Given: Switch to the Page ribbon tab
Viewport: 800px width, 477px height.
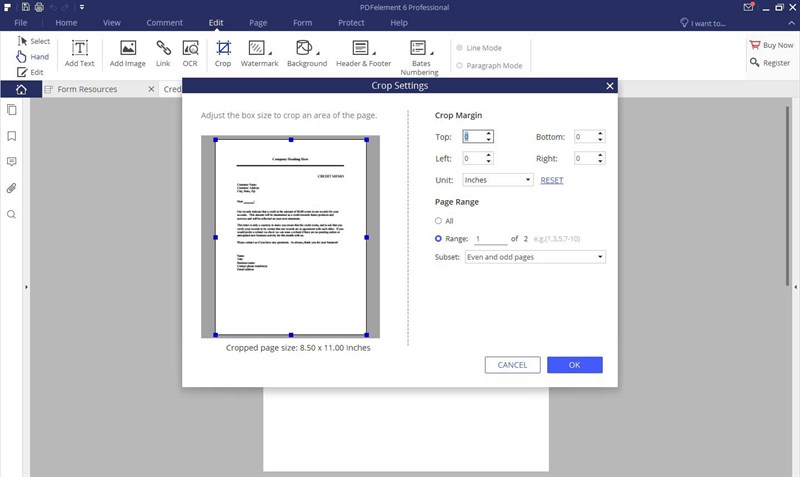Looking at the screenshot, I should point(258,22).
